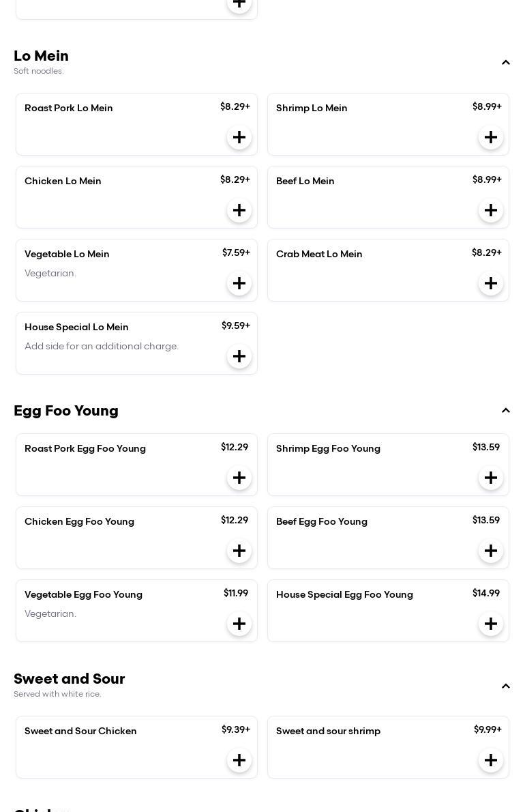The height and width of the screenshot is (812, 525).
Task: Add House Special Lo Mein to order
Action: 239,356
